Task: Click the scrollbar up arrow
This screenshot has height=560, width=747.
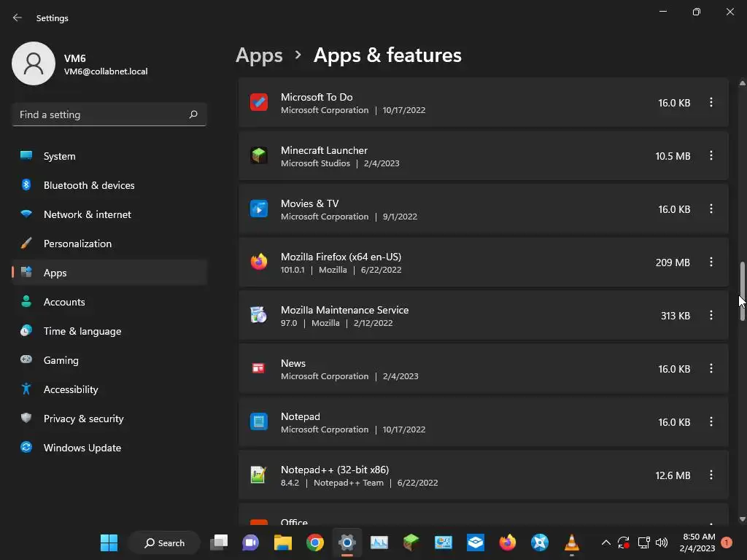Action: [742, 83]
